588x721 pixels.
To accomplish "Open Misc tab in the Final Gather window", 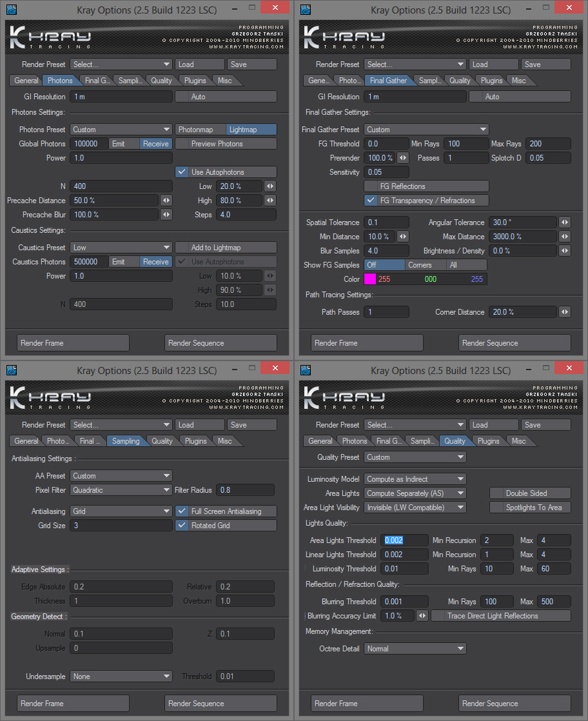I will pyautogui.click(x=519, y=81).
